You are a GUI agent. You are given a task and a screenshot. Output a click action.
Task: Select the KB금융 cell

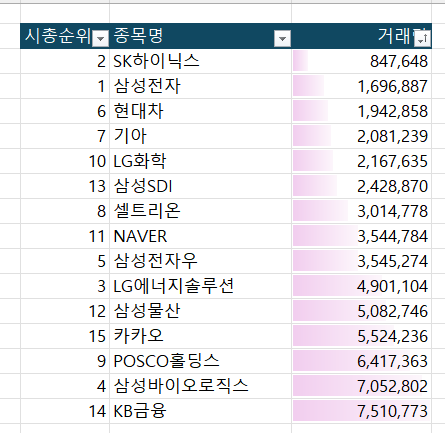pos(200,411)
